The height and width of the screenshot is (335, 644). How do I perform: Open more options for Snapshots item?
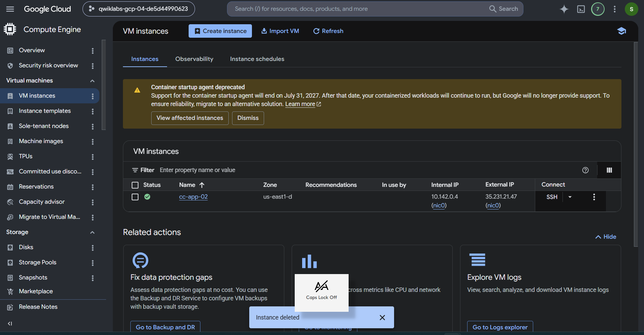click(x=93, y=278)
